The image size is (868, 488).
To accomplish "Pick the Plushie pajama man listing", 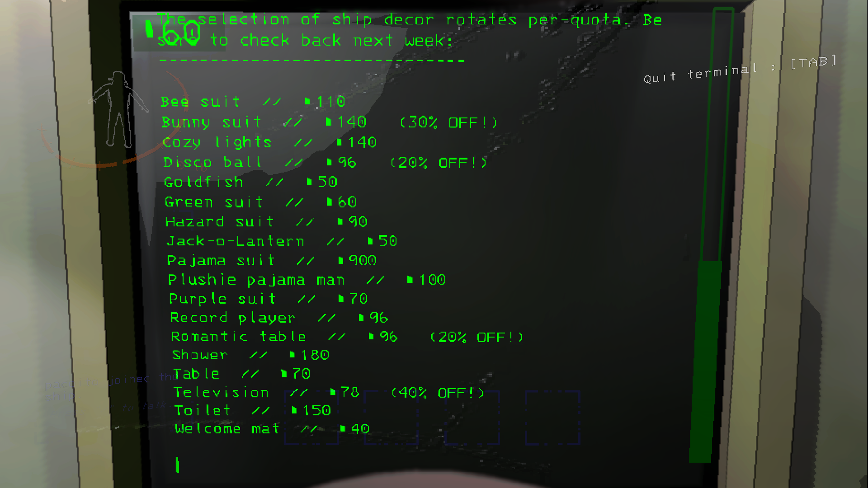I will click(x=307, y=280).
